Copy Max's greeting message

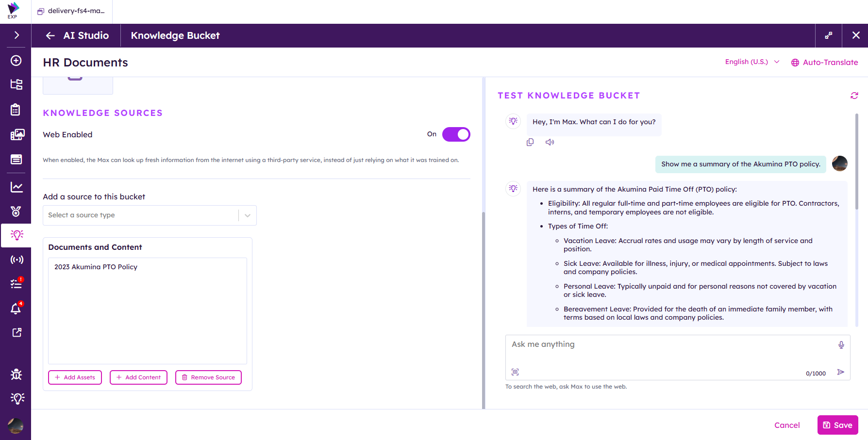click(530, 142)
